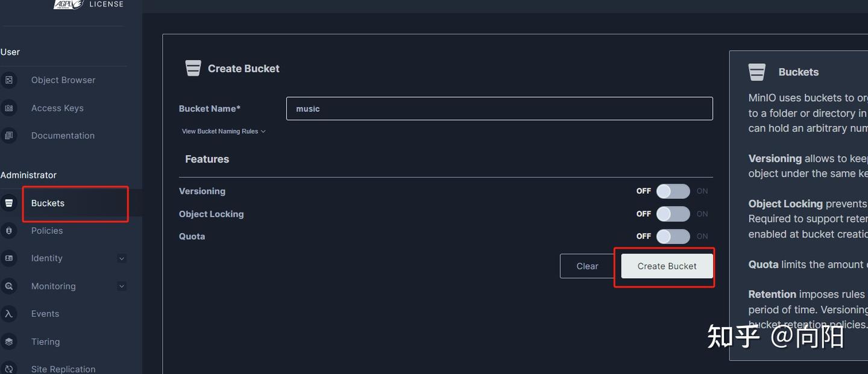Toggle the Quota switch on

(673, 236)
